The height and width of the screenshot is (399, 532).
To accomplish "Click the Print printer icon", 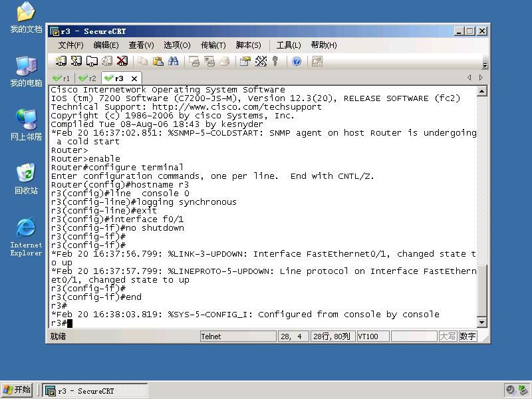I will 225,61.
